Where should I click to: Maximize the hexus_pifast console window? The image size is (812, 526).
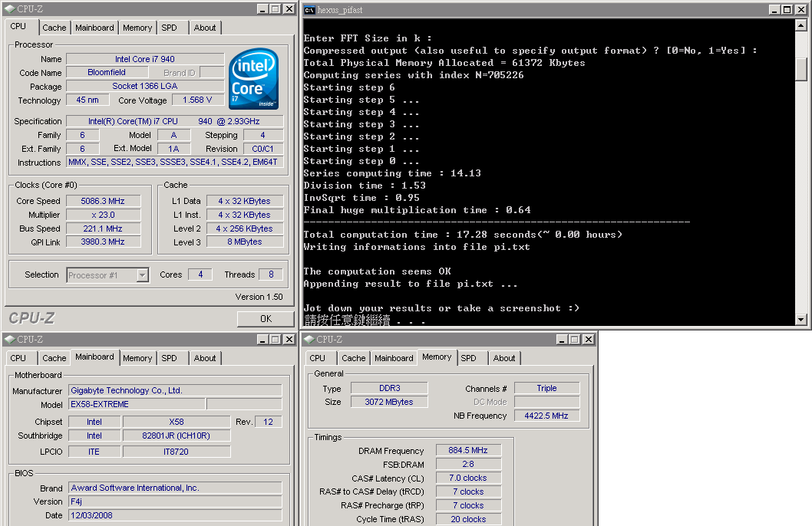(787, 10)
